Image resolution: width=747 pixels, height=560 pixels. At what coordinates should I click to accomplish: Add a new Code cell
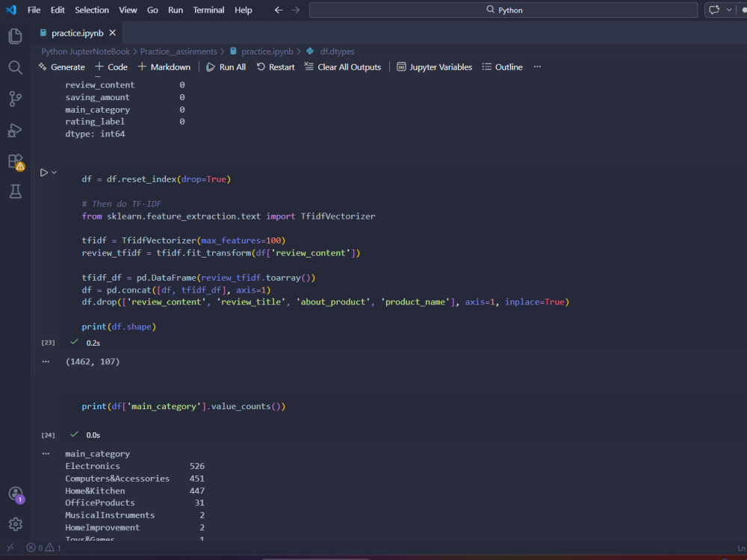pos(111,67)
